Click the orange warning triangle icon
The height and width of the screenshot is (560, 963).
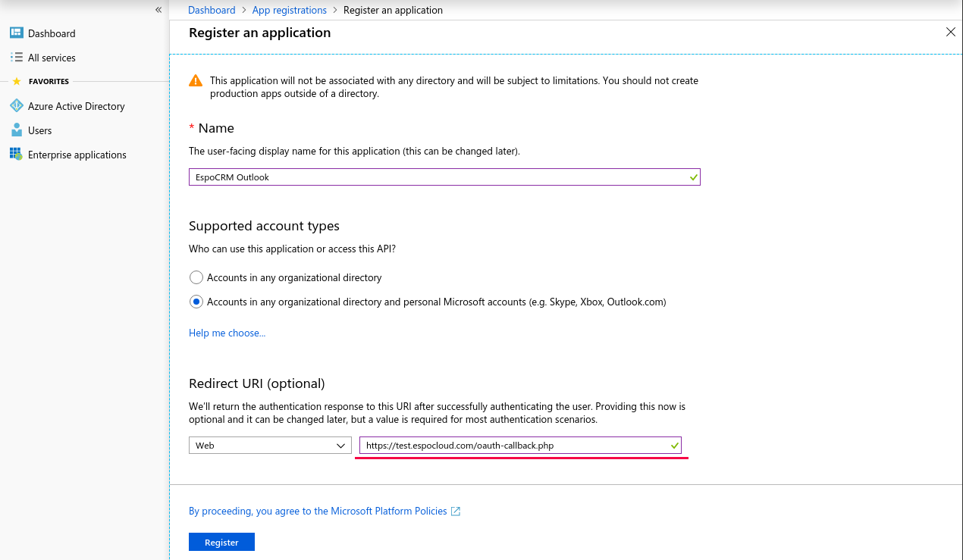click(x=196, y=81)
